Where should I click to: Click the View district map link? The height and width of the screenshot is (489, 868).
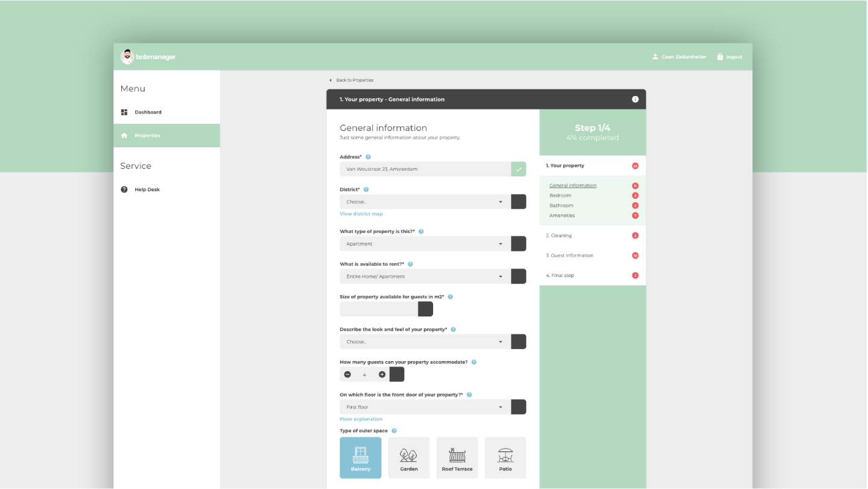[361, 214]
